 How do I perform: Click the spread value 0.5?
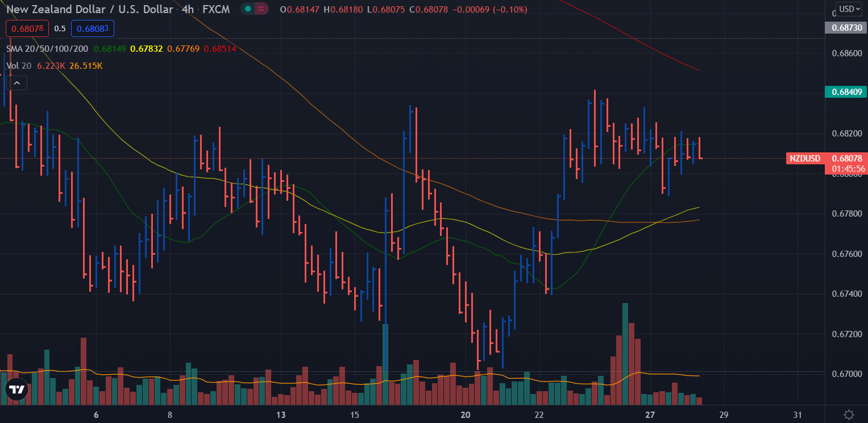coord(60,28)
